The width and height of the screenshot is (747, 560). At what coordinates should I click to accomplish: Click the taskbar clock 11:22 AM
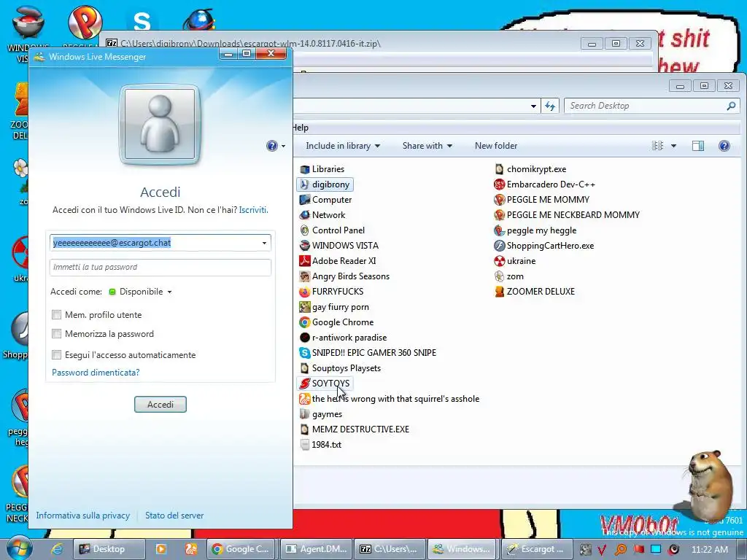click(709, 549)
